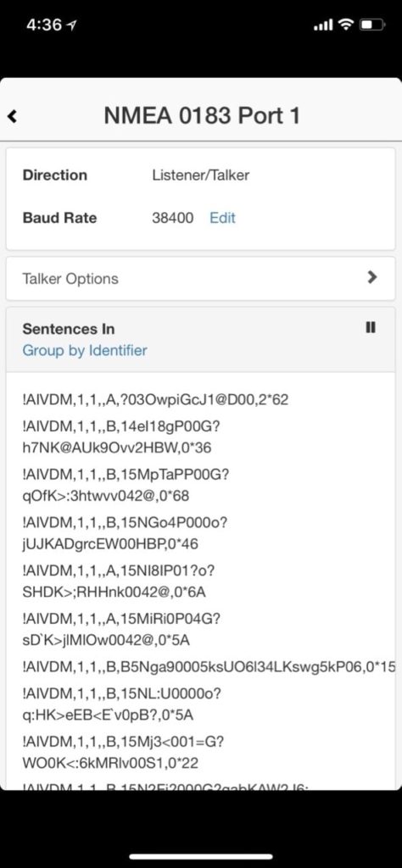Tap the Baud Rate value 38400

coord(173,218)
